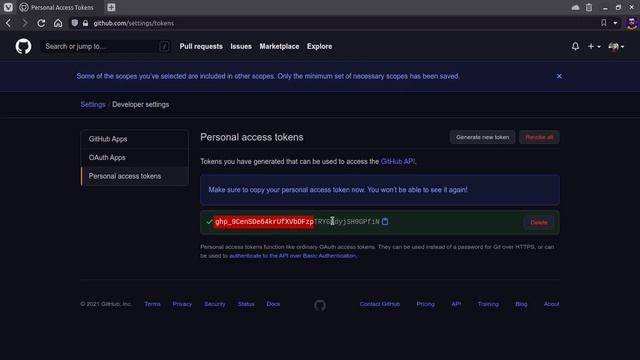Open the trash closed-tabs icon

(589, 7)
